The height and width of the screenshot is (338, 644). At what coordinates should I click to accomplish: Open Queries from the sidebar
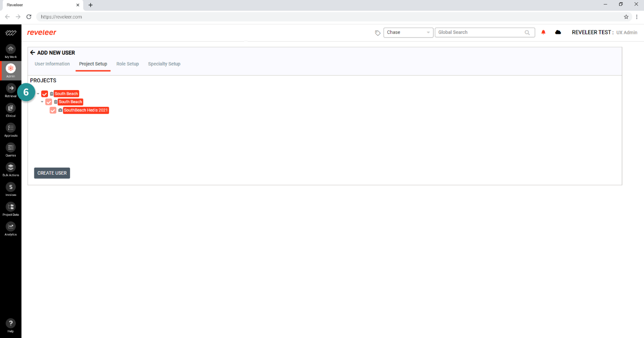(10, 150)
